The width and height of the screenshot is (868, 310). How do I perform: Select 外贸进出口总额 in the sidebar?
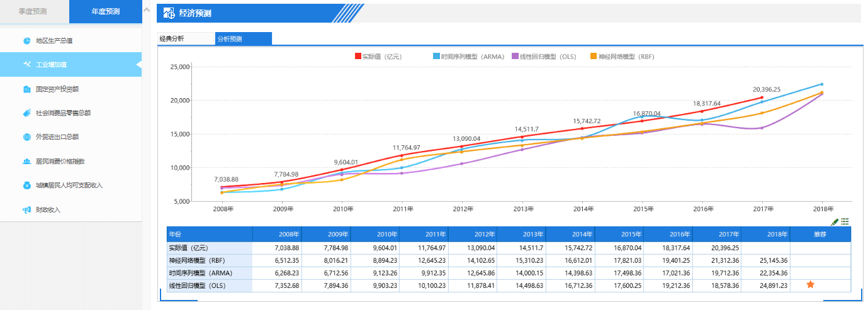pyautogui.click(x=70, y=137)
